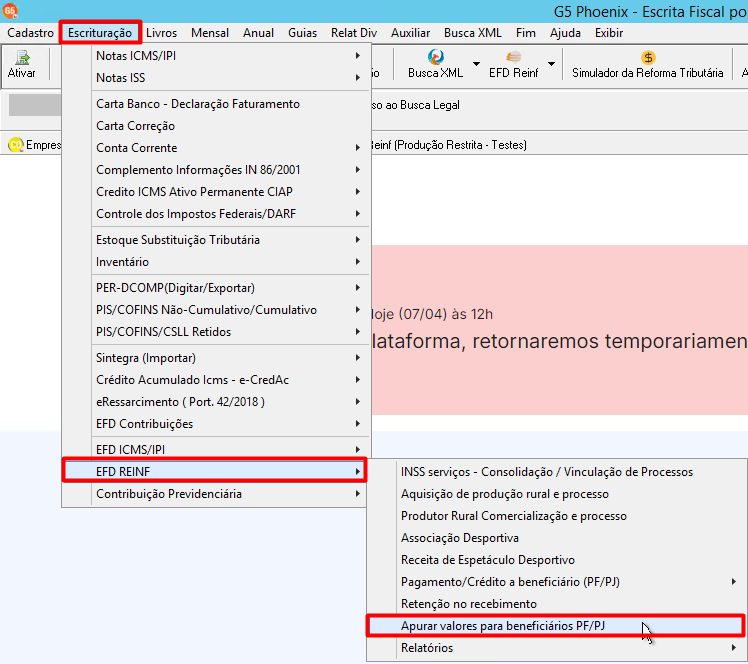Expand Estoque Substituição Tributária submenu

coord(216,240)
